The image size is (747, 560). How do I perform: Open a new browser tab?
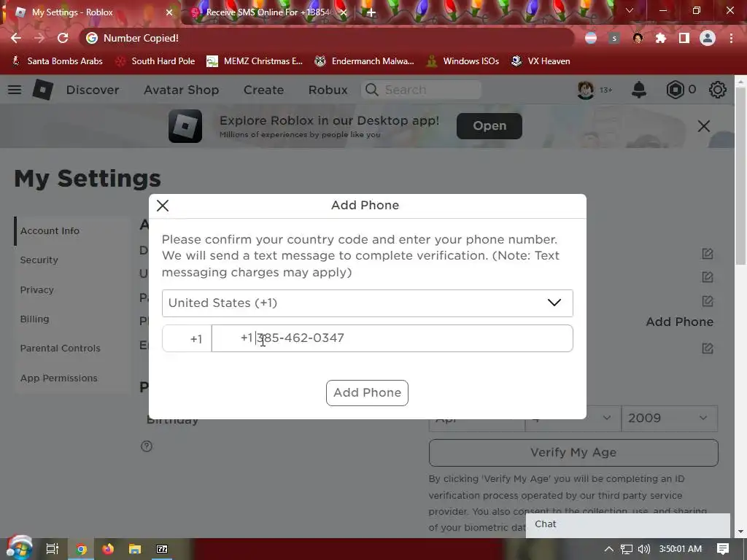[371, 12]
